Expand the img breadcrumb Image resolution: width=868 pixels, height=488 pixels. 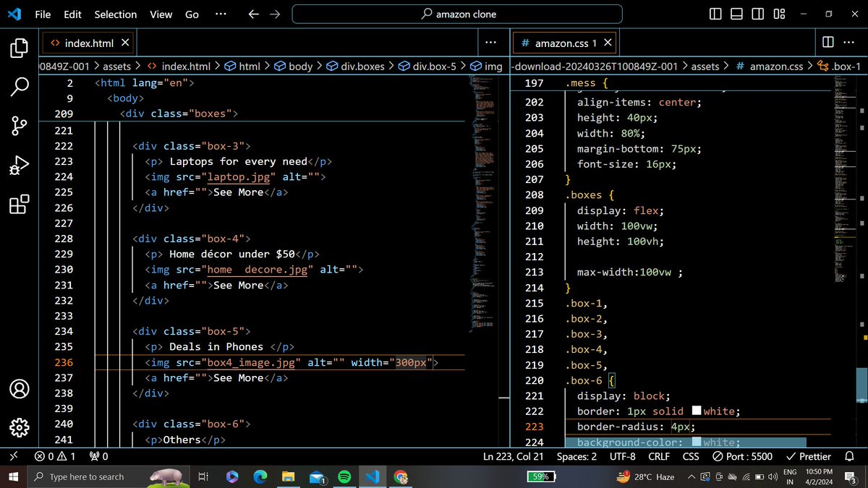[487, 66]
